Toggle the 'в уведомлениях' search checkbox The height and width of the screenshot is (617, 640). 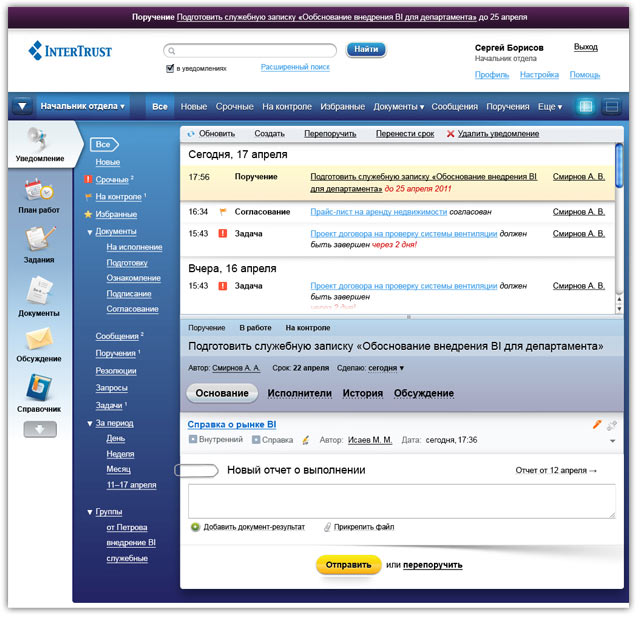[x=170, y=69]
